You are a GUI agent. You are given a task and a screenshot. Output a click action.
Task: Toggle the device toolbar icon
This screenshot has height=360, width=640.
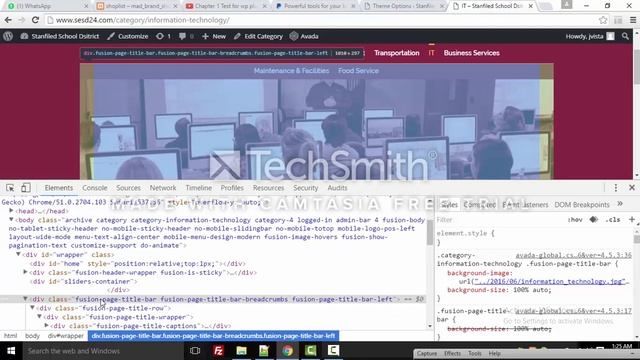25,188
